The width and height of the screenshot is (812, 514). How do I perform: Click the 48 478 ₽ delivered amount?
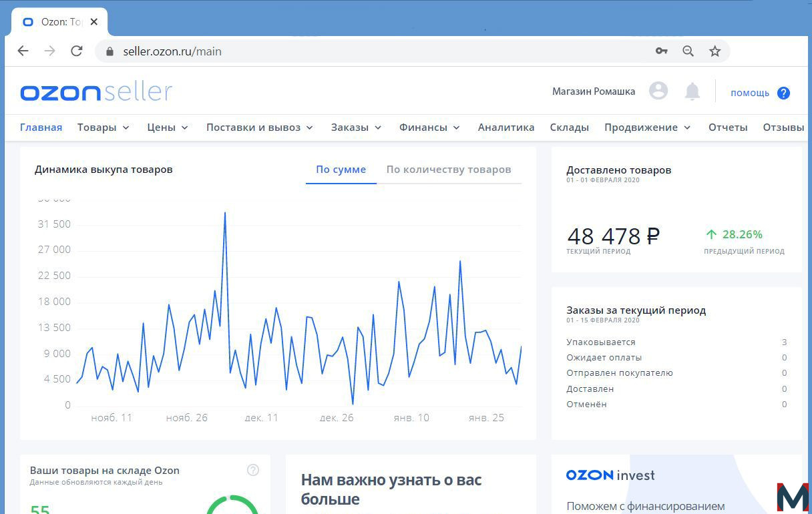click(x=613, y=236)
